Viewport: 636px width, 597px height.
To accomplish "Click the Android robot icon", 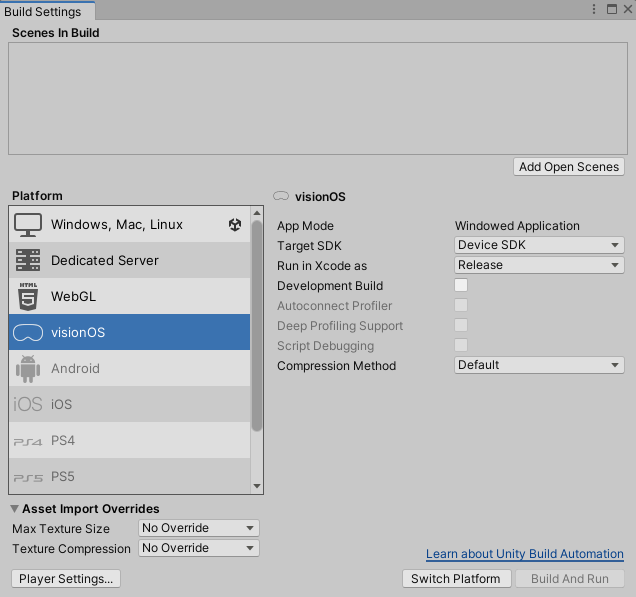I will pos(28,369).
